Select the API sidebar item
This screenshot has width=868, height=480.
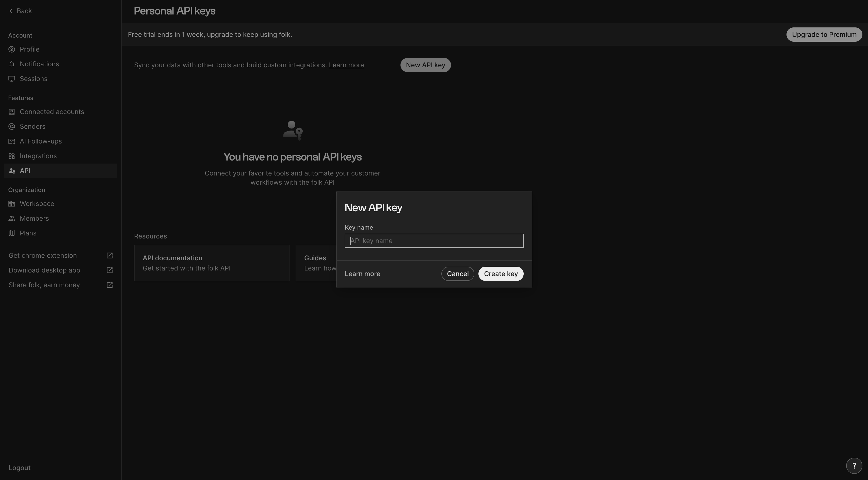click(x=61, y=171)
